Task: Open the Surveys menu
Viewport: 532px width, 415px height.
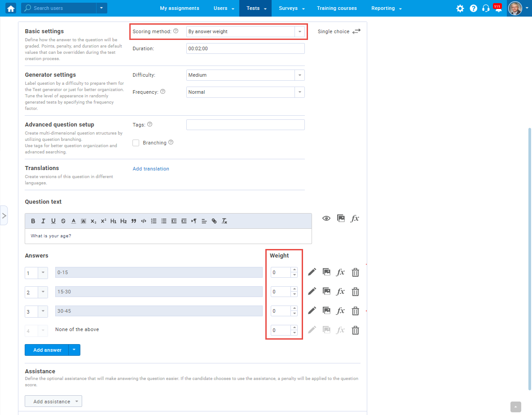Action: 292,8
